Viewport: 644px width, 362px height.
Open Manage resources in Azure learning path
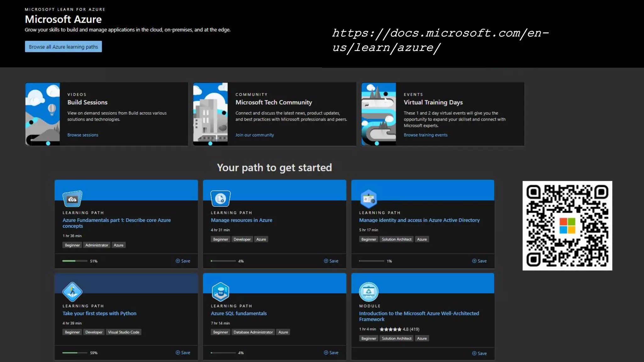pos(241,220)
